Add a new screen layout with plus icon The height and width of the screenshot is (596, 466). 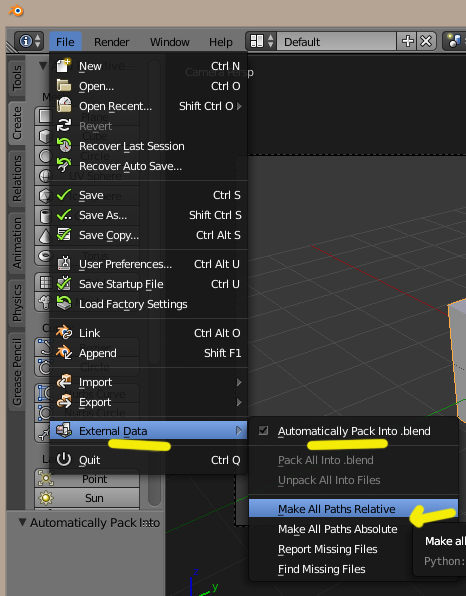point(407,41)
